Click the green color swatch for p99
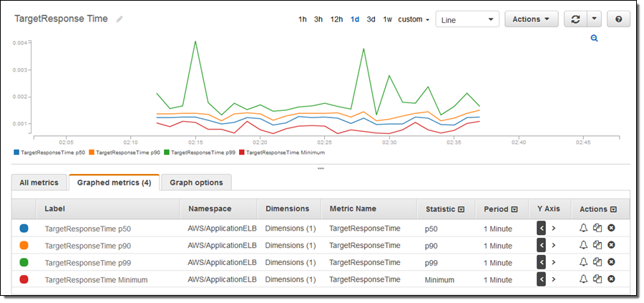The width and height of the screenshot is (644, 303). (x=24, y=263)
